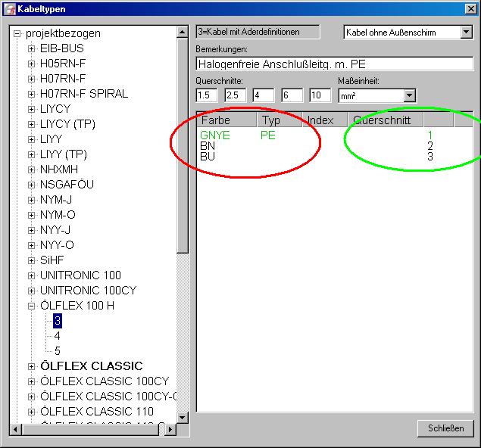Select the NSGAFÖU cable type

67,185
